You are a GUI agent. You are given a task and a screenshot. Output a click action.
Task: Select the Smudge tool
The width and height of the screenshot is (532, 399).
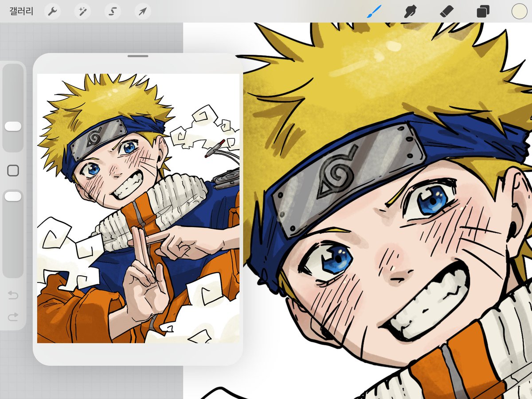(411, 11)
